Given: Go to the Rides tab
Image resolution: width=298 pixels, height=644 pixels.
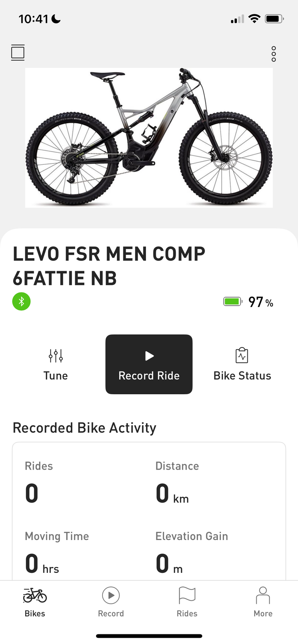Looking at the screenshot, I should click(187, 602).
